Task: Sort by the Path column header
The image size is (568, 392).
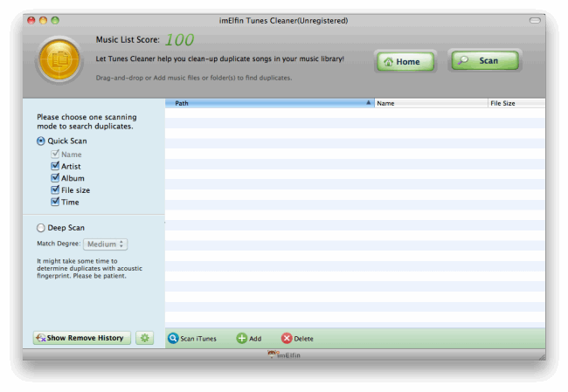Action: [x=269, y=103]
